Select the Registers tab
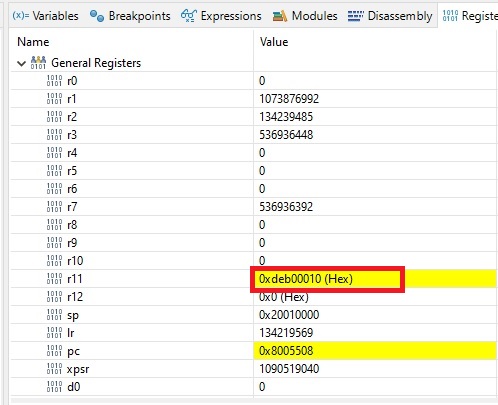Viewport: 498px width, 405px height. pos(470,16)
